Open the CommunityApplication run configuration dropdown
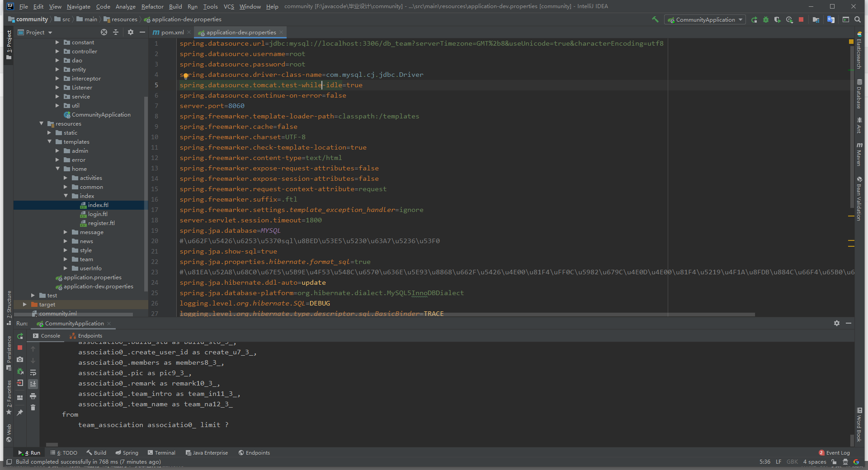This screenshot has width=868, height=470. 705,19
